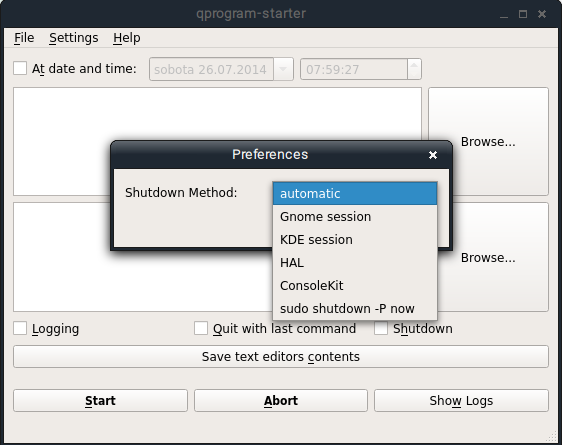
Task: Open the Help menu
Action: pyautogui.click(x=127, y=38)
